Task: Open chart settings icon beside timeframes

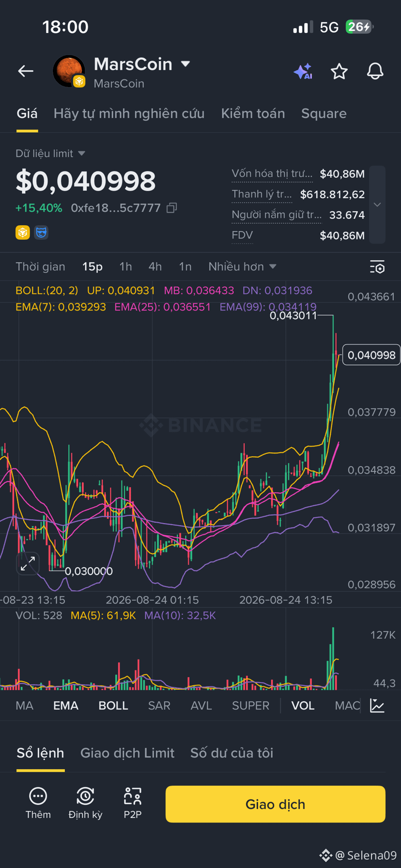Action: point(377,267)
